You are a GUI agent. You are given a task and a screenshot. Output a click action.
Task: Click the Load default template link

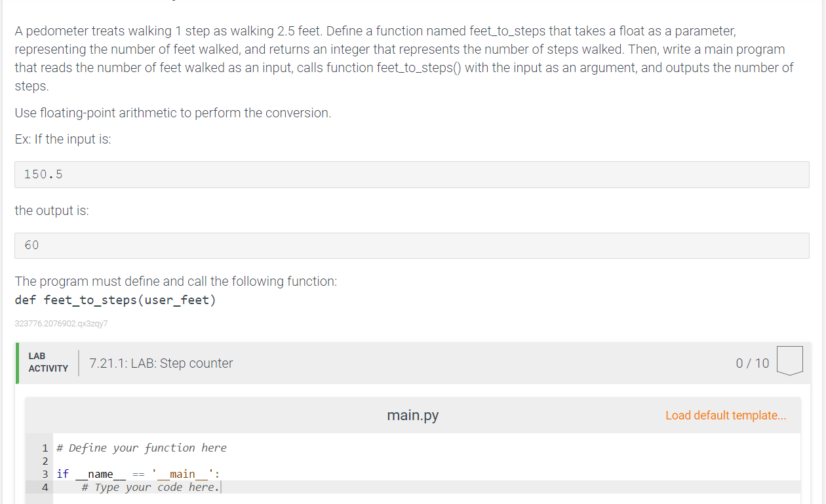pyautogui.click(x=726, y=415)
